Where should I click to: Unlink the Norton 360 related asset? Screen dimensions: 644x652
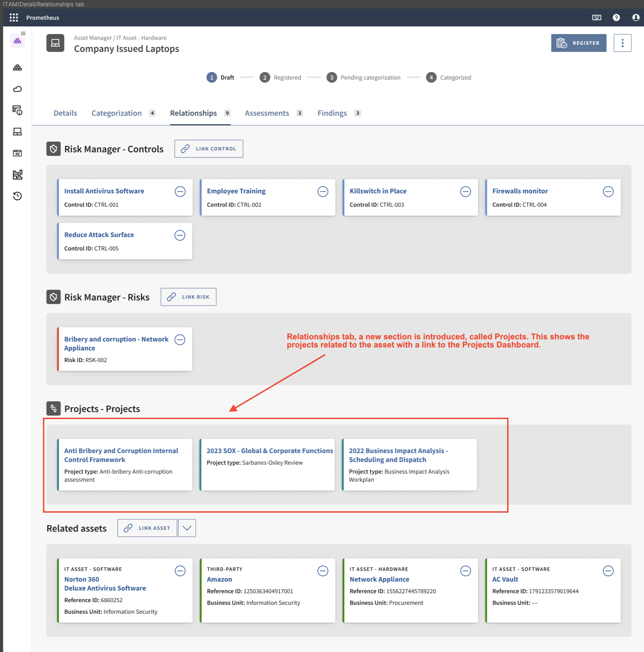pyautogui.click(x=180, y=571)
